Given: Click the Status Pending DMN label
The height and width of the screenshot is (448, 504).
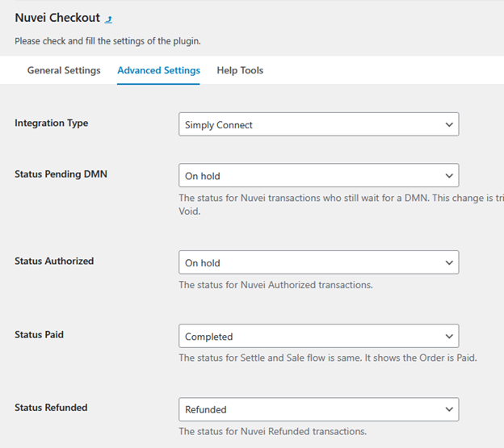Looking at the screenshot, I should click(x=61, y=174).
